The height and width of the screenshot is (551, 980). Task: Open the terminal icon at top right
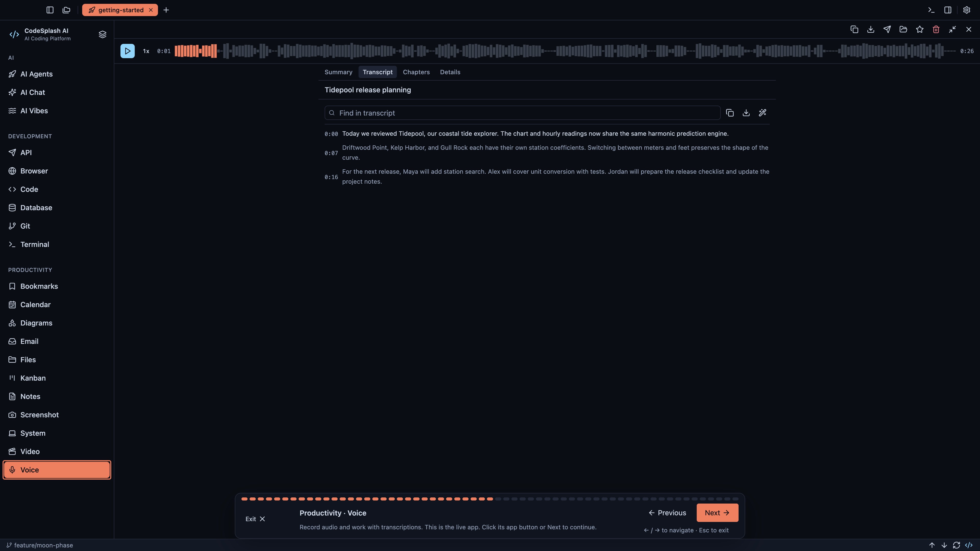[931, 10]
